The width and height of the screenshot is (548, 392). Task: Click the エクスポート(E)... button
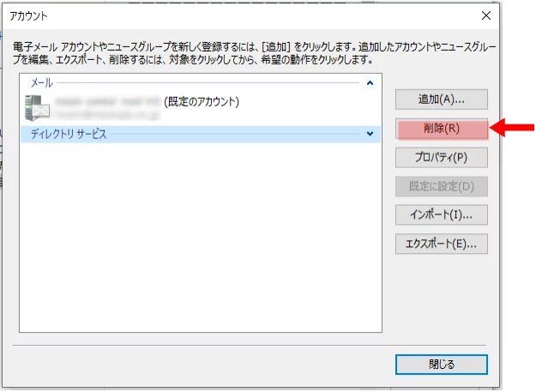click(441, 244)
